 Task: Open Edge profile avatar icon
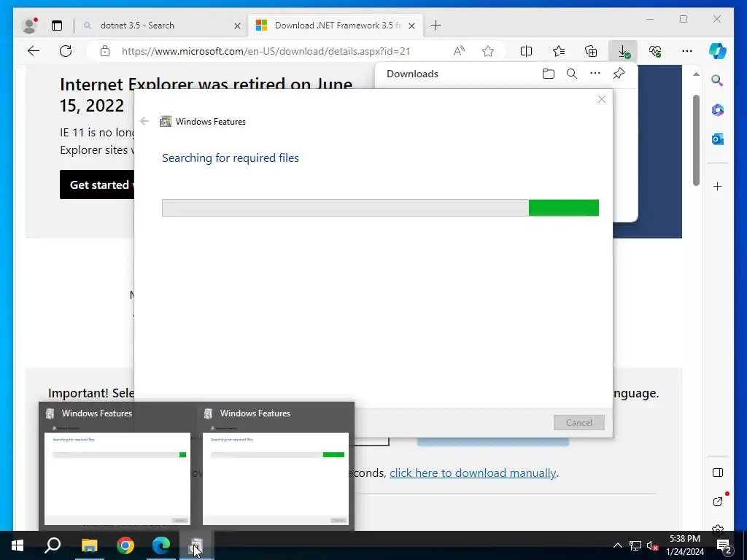coord(29,26)
